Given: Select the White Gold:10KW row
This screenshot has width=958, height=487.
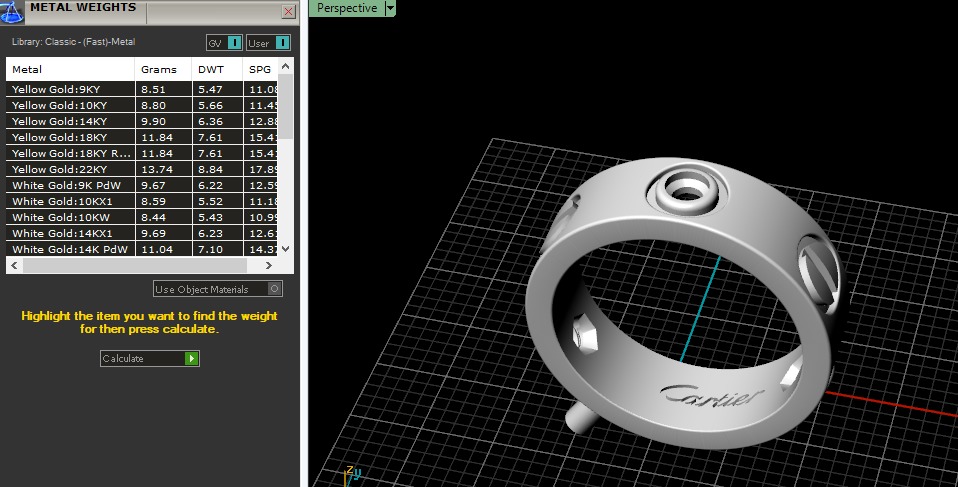Looking at the screenshot, I should pyautogui.click(x=142, y=217).
